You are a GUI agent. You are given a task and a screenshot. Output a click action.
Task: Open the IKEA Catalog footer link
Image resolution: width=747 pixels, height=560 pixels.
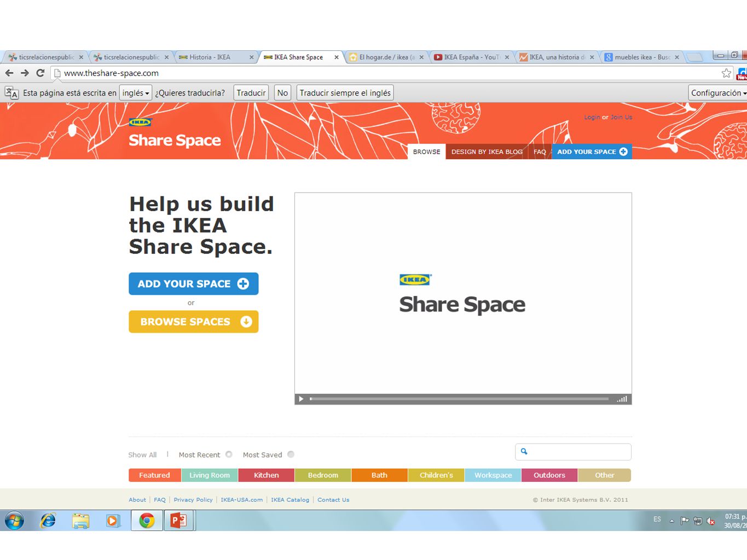[x=290, y=500]
